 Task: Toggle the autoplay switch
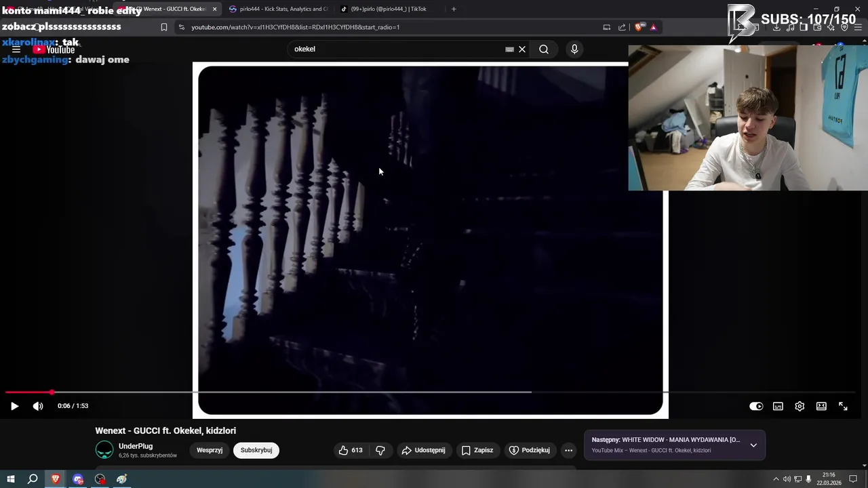point(756,406)
